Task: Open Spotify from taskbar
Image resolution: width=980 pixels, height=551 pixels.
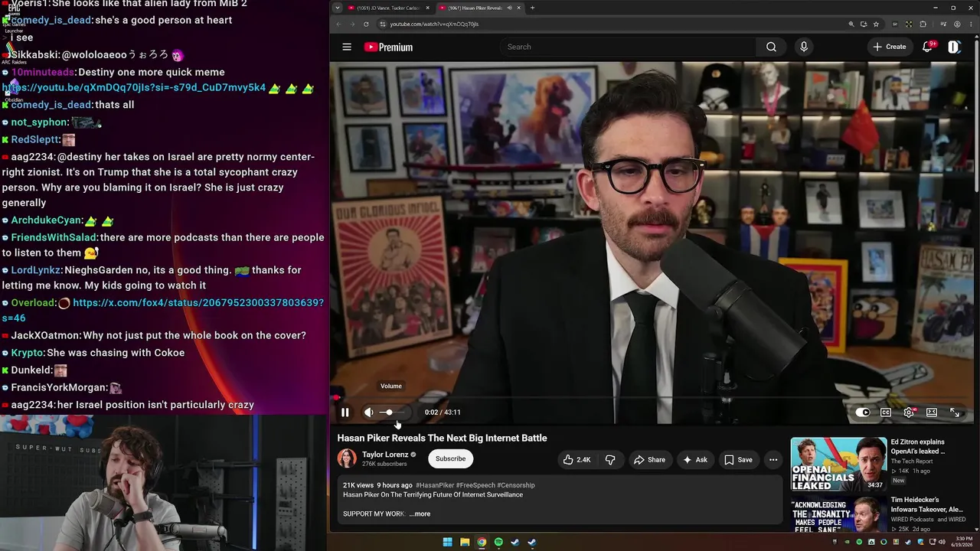Action: pyautogui.click(x=498, y=543)
